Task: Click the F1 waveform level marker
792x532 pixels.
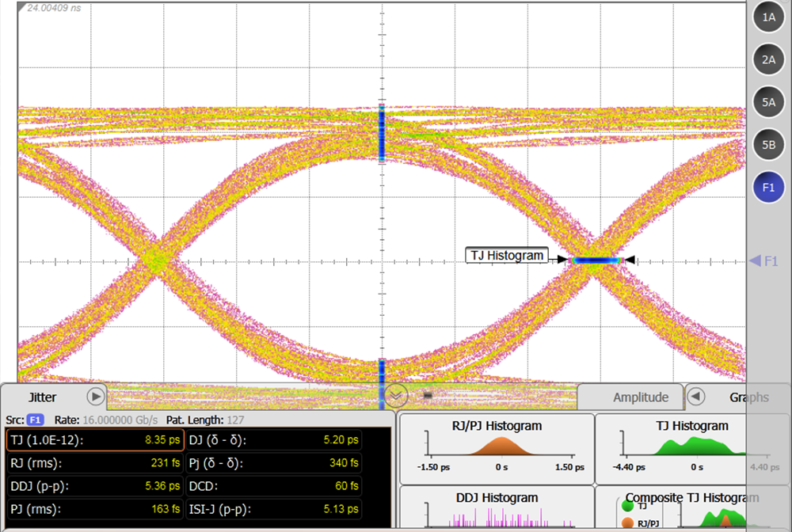Action: tap(764, 260)
